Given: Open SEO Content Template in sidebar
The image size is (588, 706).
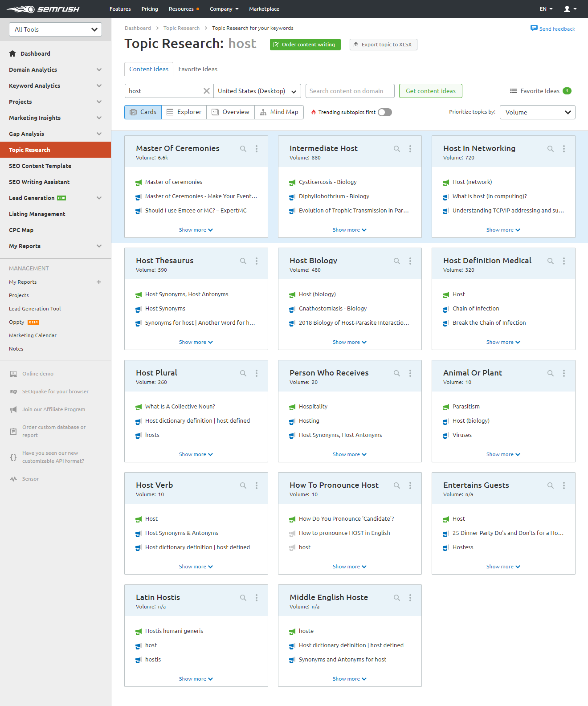Looking at the screenshot, I should click(40, 166).
